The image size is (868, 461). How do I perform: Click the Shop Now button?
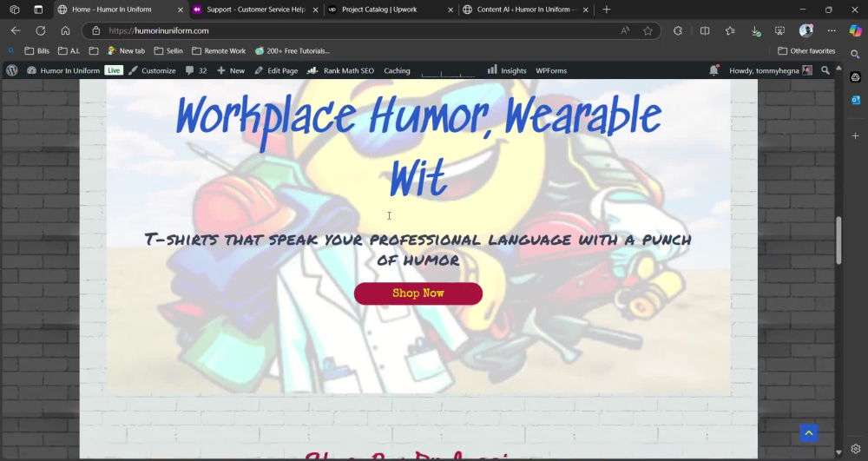[x=418, y=293]
